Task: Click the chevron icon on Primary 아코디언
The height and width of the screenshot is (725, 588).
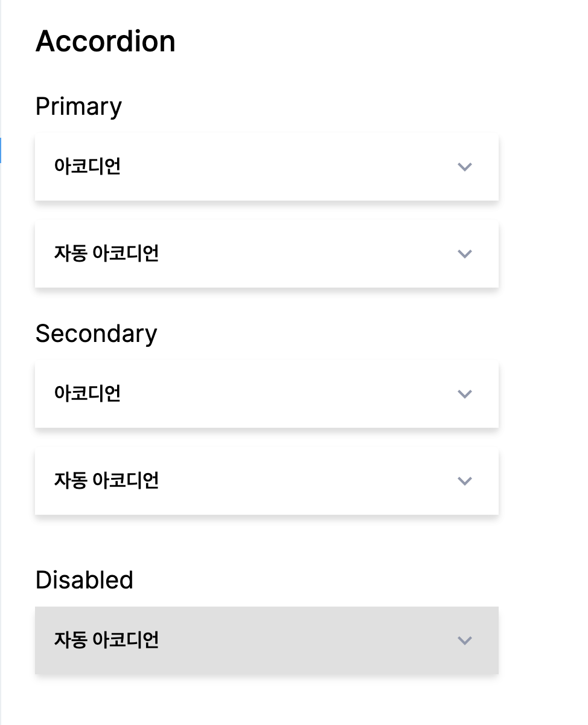Action: (464, 167)
